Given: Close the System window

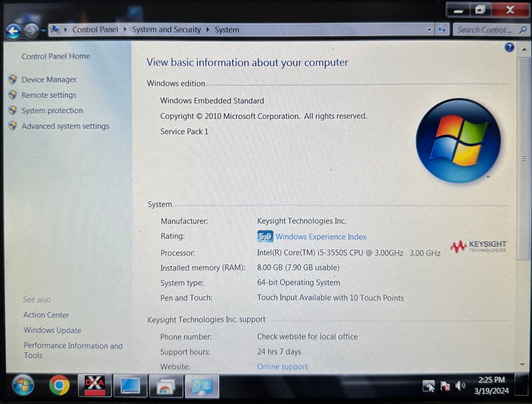Looking at the screenshot, I should coord(510,10).
